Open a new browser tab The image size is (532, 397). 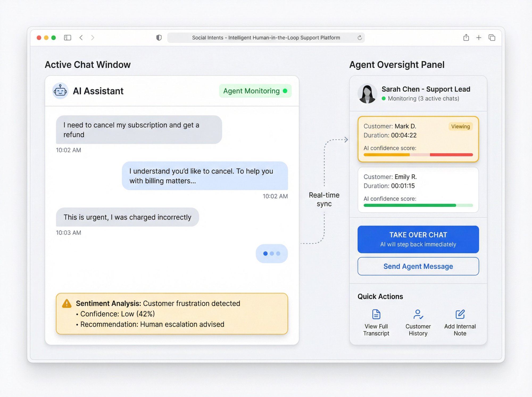479,37
